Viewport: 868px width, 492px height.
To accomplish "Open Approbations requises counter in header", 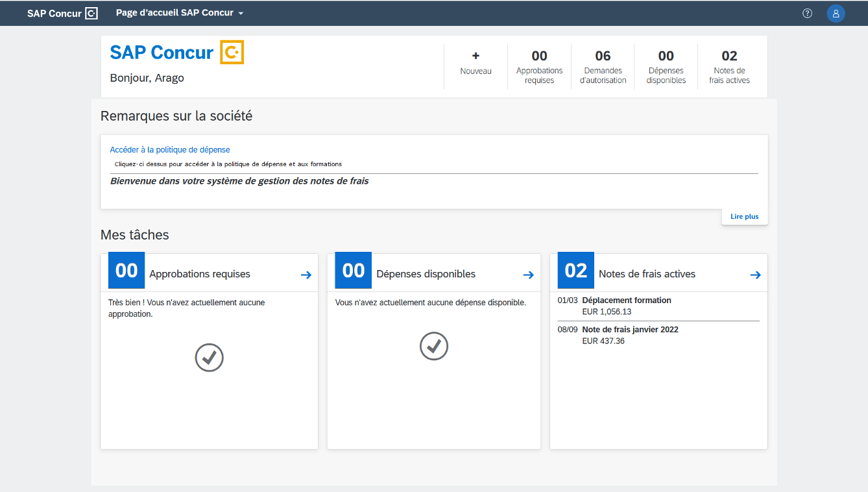I will tap(539, 66).
